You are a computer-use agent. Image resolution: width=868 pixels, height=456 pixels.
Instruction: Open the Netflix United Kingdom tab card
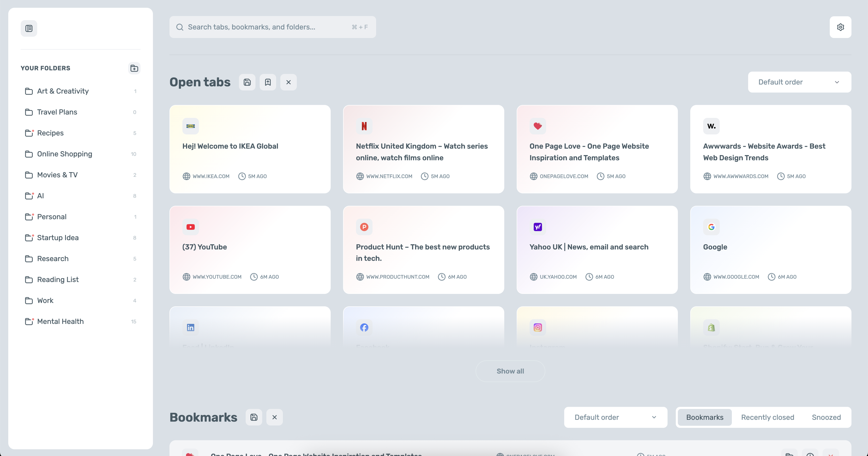[424, 149]
